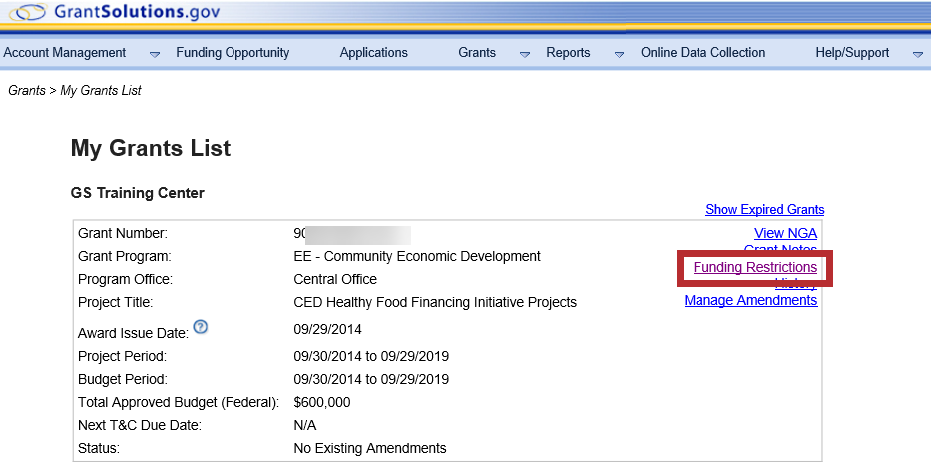Select Grants in the navigation bar
Viewport: 931px width, 470px height.
pyautogui.click(x=477, y=53)
